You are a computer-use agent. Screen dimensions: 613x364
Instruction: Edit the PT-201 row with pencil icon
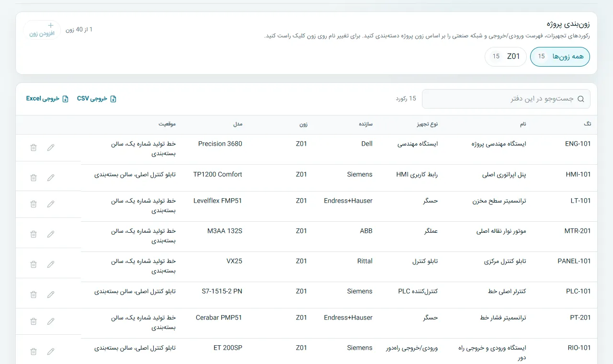[x=51, y=321]
